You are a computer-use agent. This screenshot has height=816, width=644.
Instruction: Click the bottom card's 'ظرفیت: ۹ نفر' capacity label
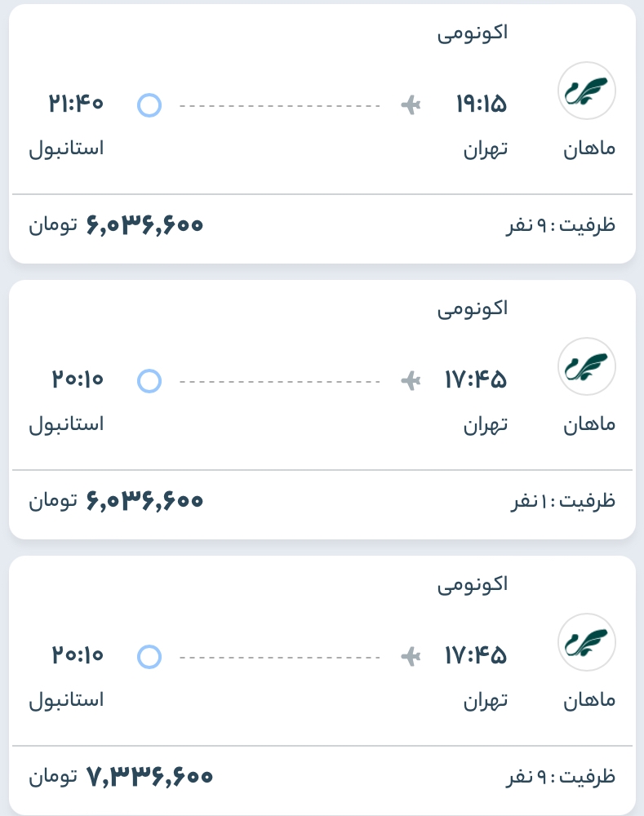point(561,776)
